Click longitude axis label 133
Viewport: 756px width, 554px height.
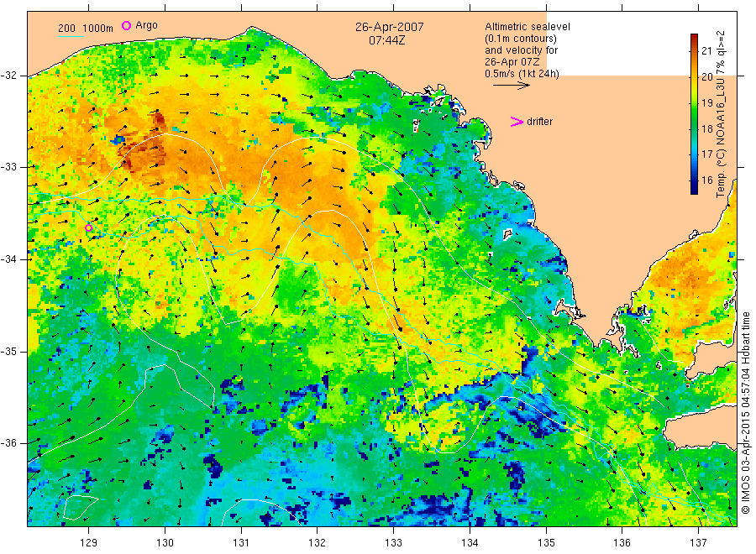(393, 543)
